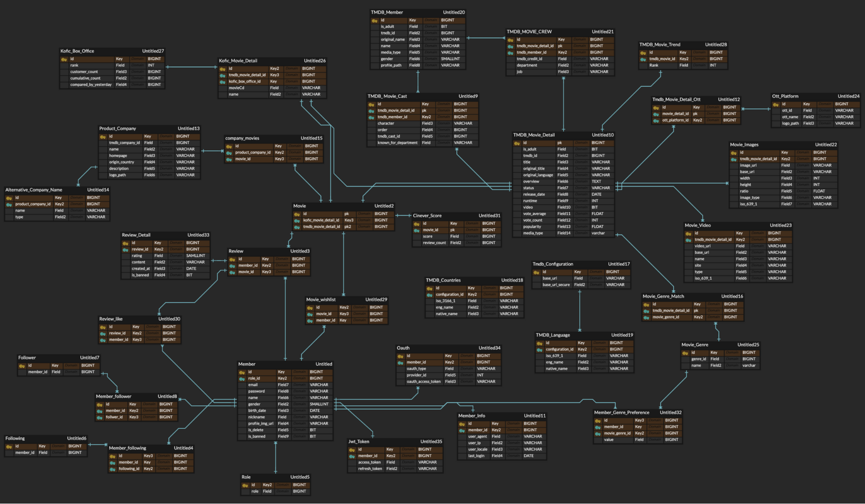Click the key icon of TMDB_Member id row
Screen dimensions: 865x504
click(375, 21)
